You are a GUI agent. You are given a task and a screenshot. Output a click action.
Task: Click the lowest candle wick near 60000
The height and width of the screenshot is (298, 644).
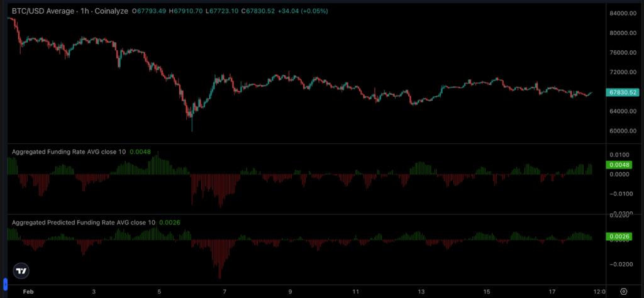[x=192, y=129]
